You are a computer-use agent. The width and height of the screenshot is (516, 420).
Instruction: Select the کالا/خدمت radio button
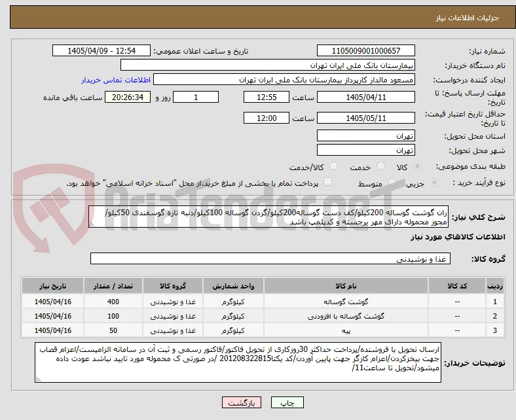point(334,166)
